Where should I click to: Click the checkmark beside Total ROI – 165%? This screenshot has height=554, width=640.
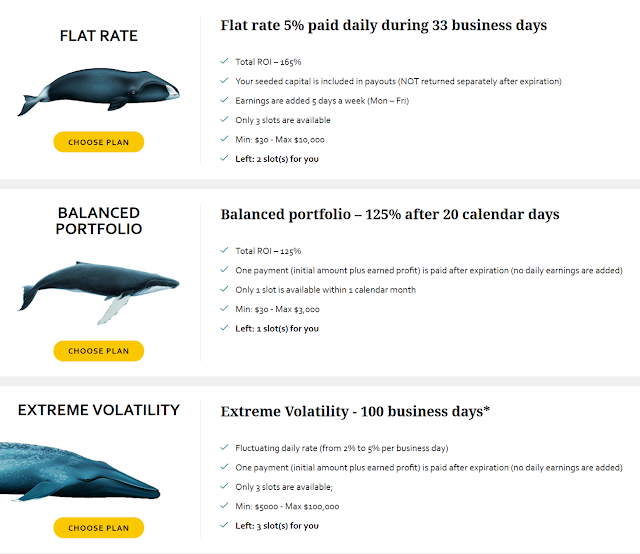[x=224, y=61]
